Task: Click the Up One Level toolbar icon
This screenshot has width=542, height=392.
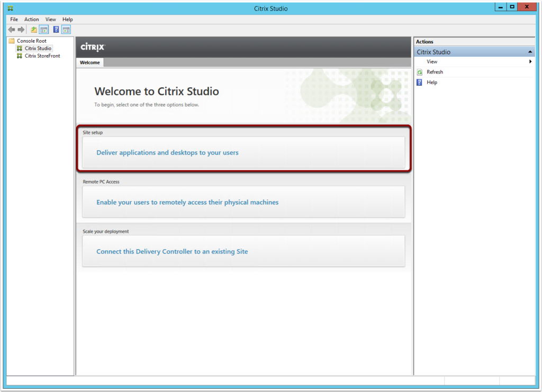Action: click(33, 30)
